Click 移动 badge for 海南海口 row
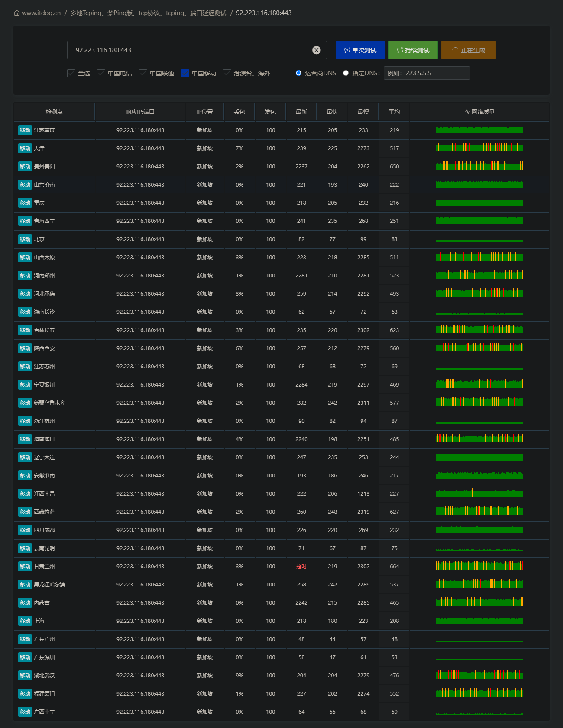563x728 pixels. pos(25,439)
